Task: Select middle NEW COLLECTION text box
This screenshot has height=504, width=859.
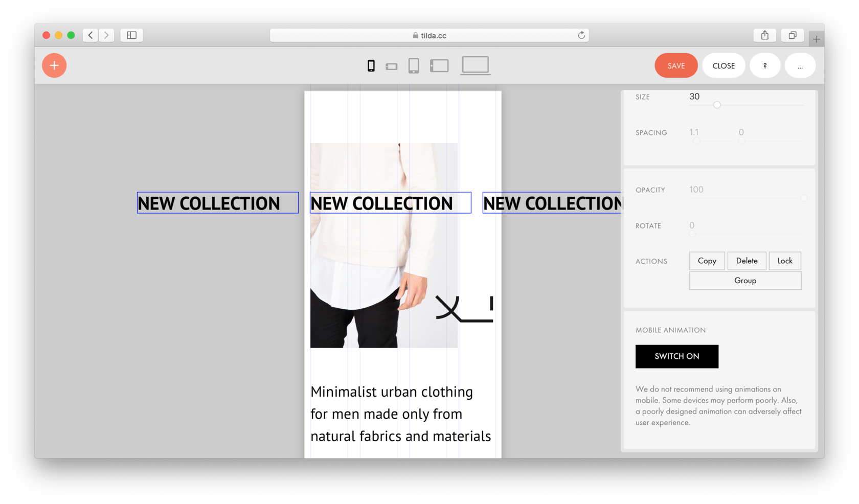Action: 391,203
